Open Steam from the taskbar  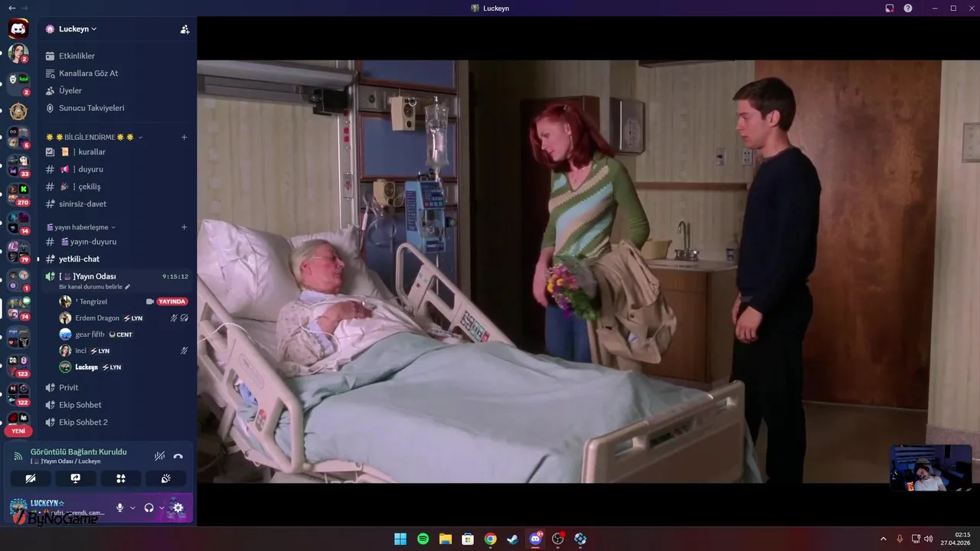[512, 539]
